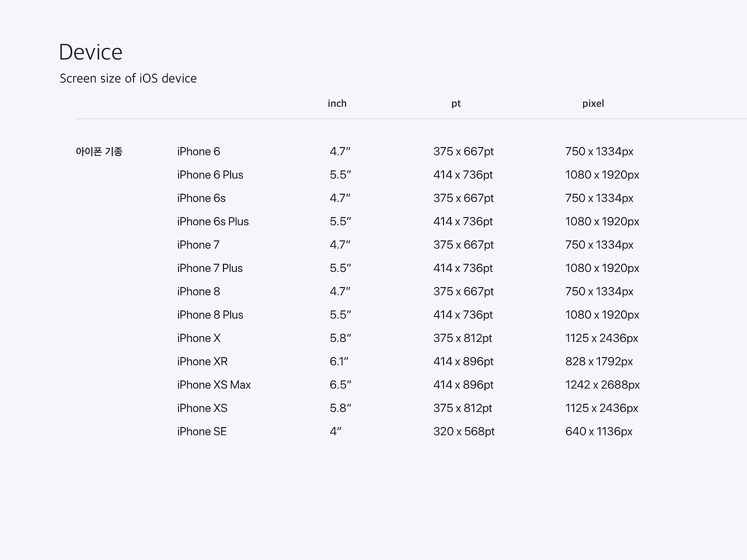Click the pt size for iPhone 7 Plus
The image size is (747, 560).
463,268
